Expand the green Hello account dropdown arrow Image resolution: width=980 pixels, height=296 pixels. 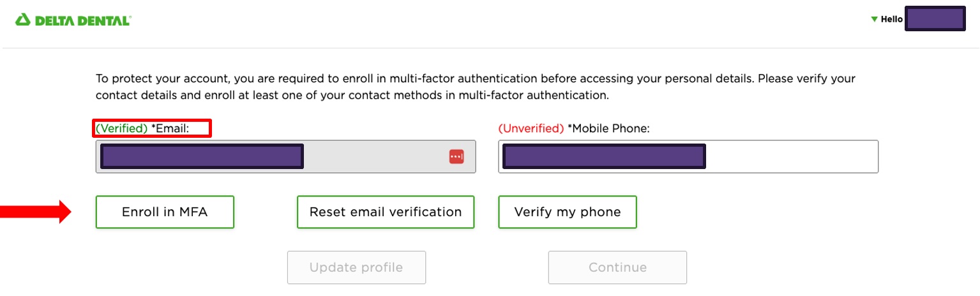874,20
